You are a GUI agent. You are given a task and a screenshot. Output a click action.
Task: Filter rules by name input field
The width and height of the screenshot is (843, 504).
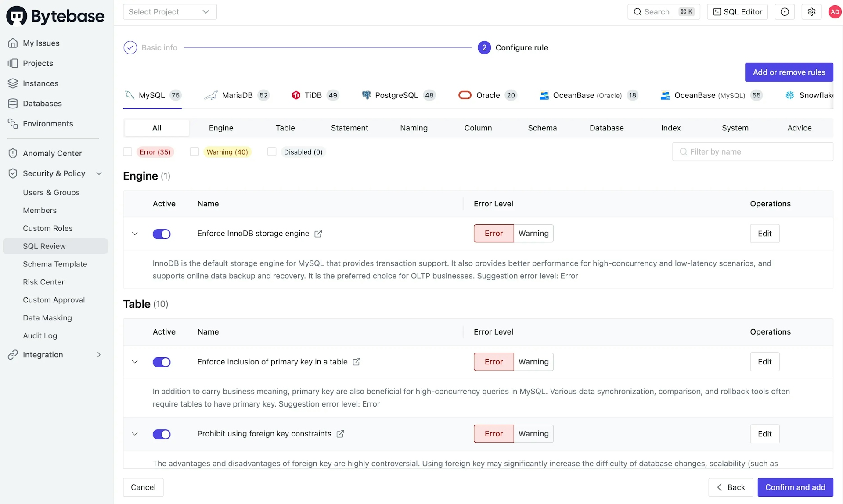tap(753, 152)
